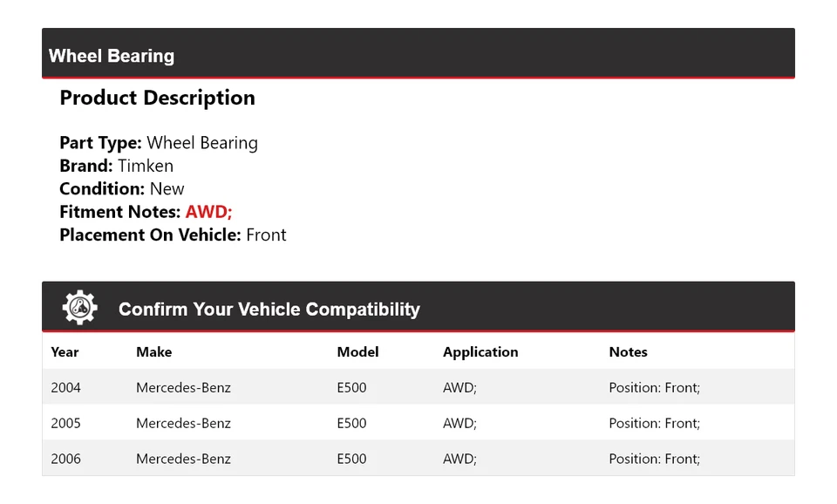The width and height of the screenshot is (837, 504).
Task: Click Confirm Your Vehicle Compatibility heading
Action: click(x=269, y=310)
